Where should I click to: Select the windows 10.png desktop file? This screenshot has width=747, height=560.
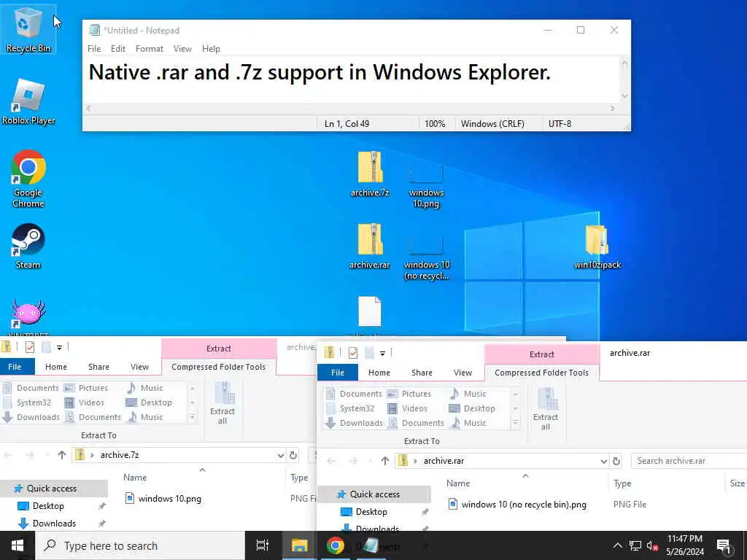(x=426, y=186)
